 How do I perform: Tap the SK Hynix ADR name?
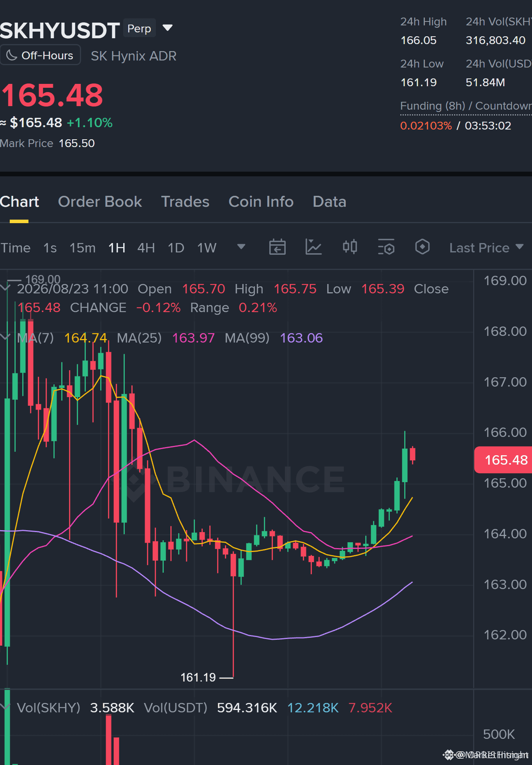[134, 56]
